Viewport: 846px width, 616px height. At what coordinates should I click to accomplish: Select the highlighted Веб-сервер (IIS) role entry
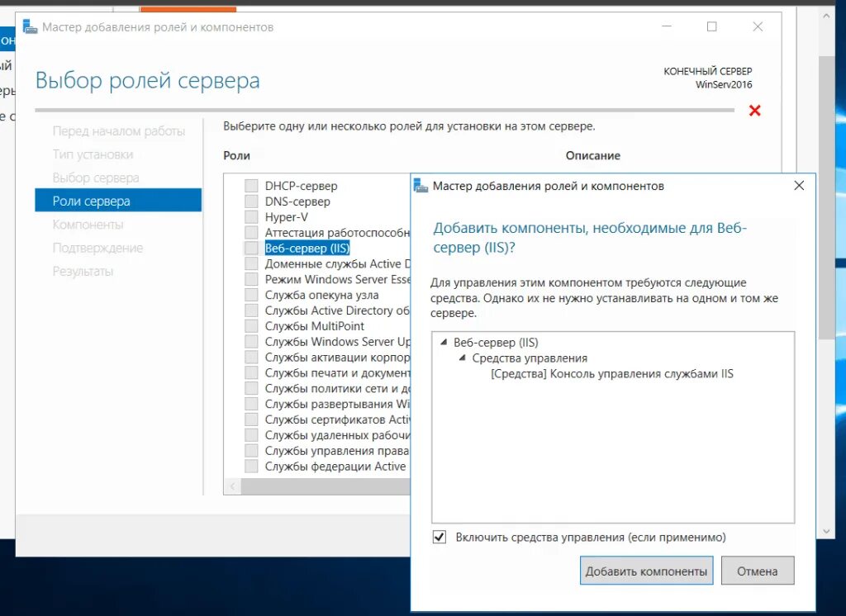[307, 248]
